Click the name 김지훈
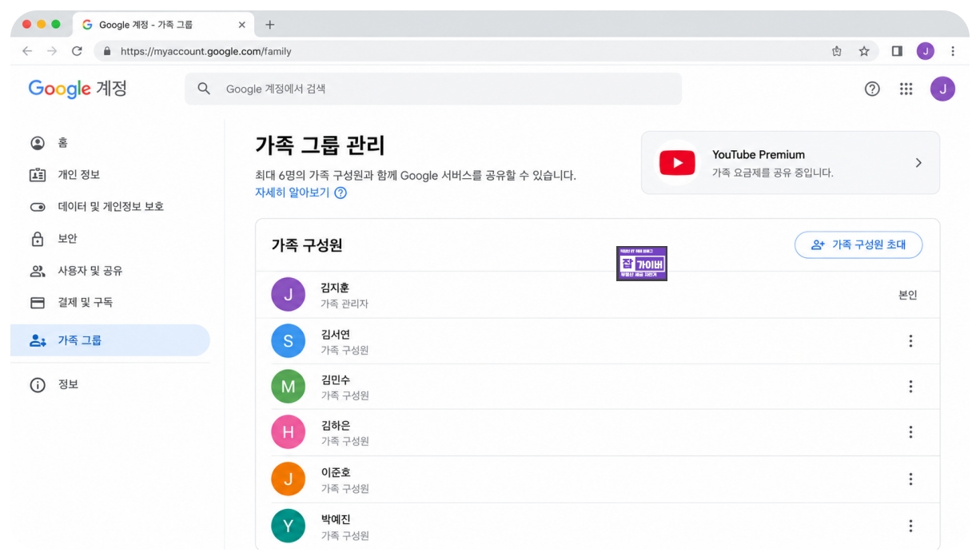Viewport: 980px width, 560px height. point(335,288)
